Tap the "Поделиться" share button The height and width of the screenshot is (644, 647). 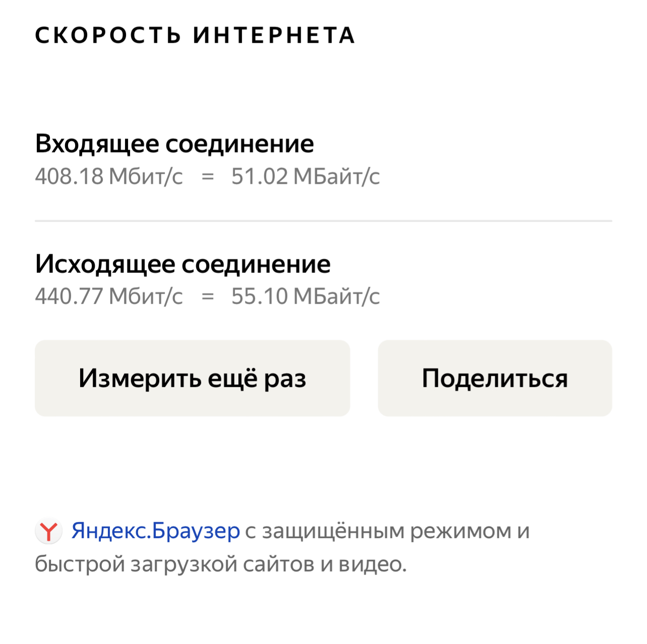[x=494, y=378]
